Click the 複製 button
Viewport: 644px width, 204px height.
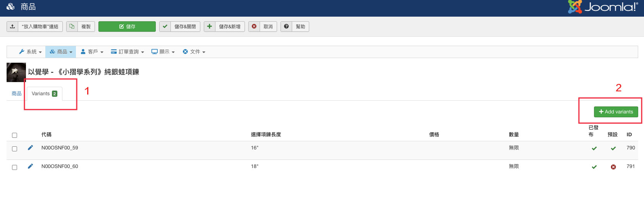(x=86, y=26)
